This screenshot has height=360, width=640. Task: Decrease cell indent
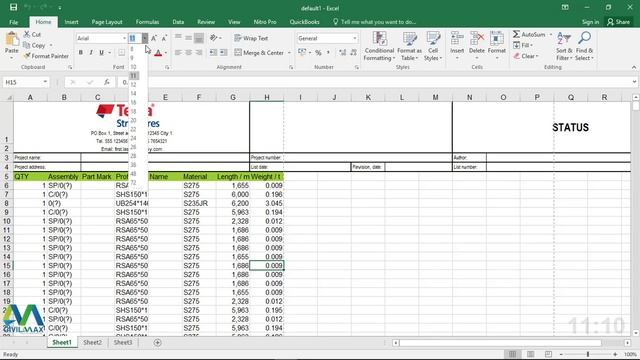pos(213,53)
